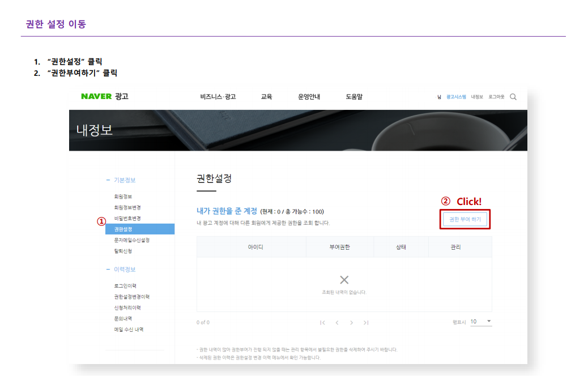
Task: Click next page arrow in pagination
Action: coord(351,322)
